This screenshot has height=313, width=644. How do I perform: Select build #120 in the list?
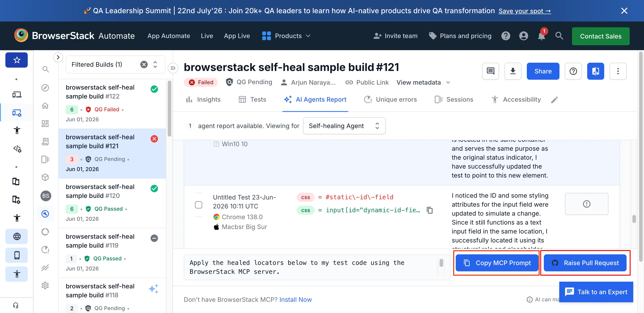pyautogui.click(x=112, y=203)
